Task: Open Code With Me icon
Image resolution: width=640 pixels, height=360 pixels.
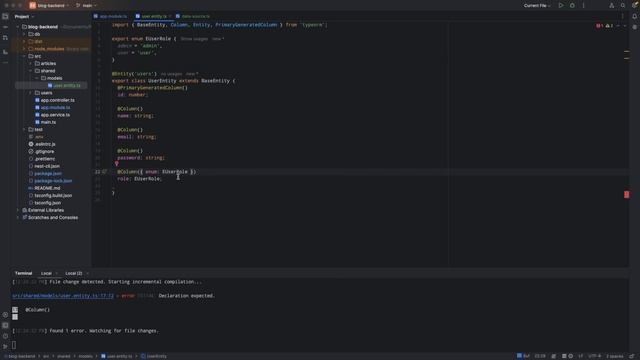Action: click(611, 6)
